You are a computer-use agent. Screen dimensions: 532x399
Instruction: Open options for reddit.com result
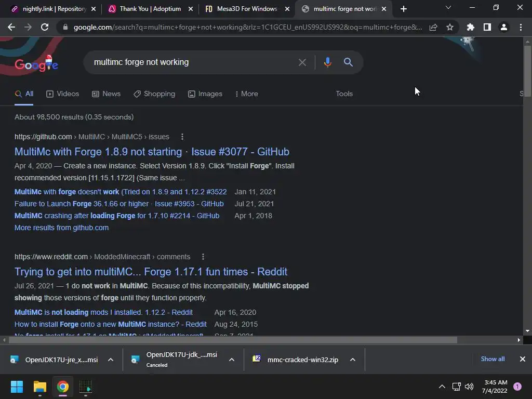(203, 257)
